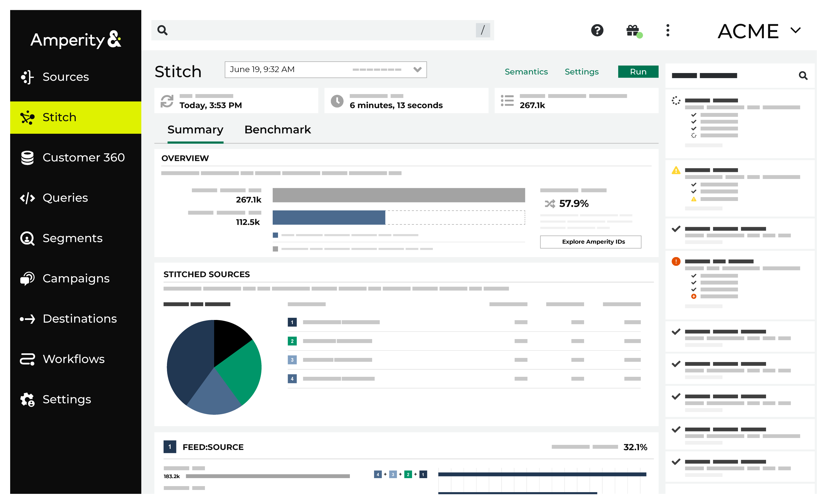Click the small yellow warning step icon
The image size is (827, 504).
tap(693, 199)
